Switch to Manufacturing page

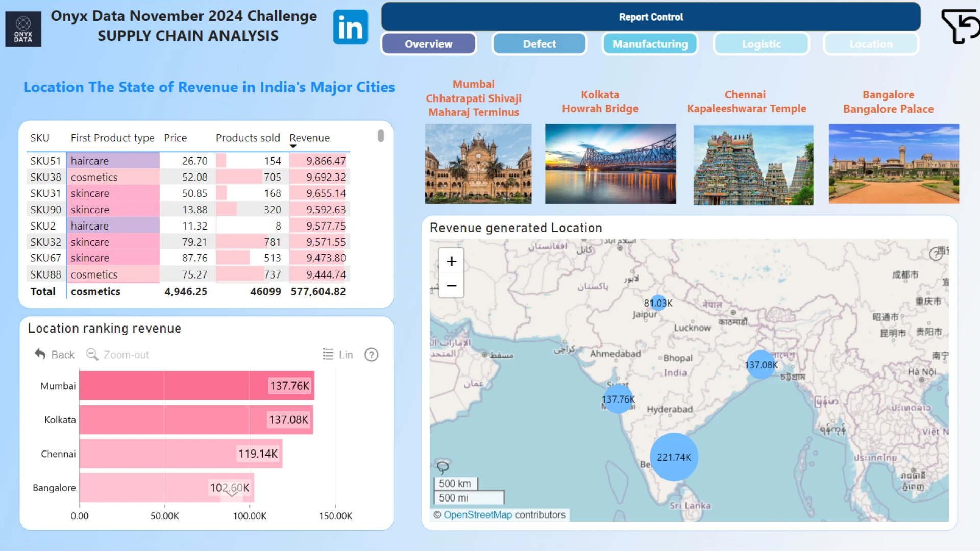click(x=650, y=44)
